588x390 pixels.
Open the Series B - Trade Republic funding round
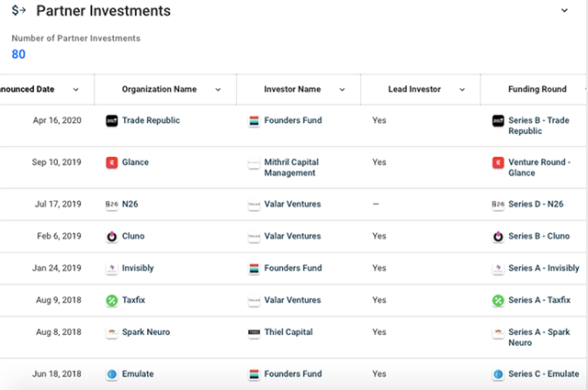pyautogui.click(x=538, y=126)
